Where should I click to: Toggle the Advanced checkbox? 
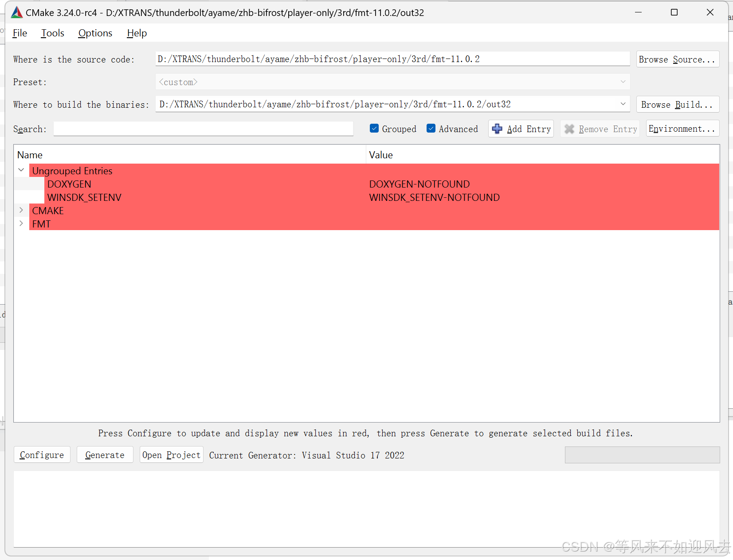pos(431,129)
